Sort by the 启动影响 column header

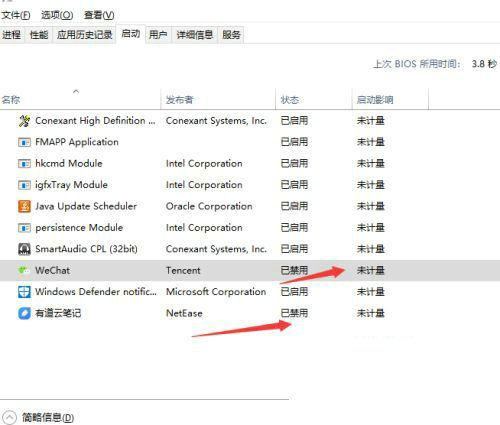tap(390, 99)
